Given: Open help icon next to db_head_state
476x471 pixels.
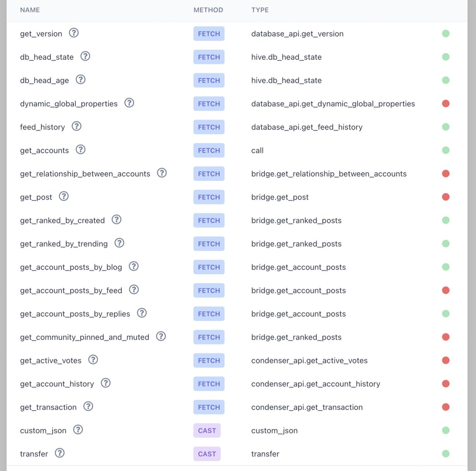Looking at the screenshot, I should click(85, 56).
